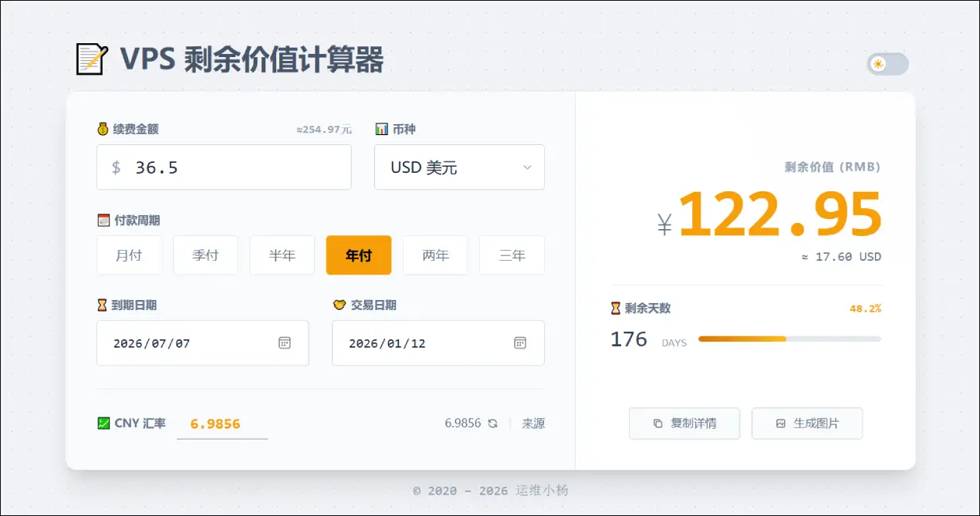This screenshot has width=980, height=516.
Task: Click the refresh icon to update the exchange rate
Action: point(493,423)
